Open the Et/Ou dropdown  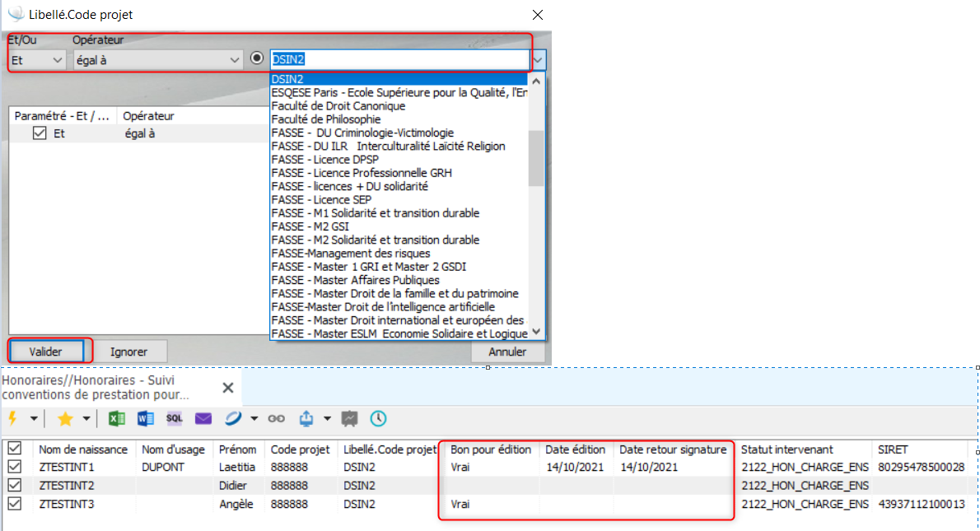point(37,60)
